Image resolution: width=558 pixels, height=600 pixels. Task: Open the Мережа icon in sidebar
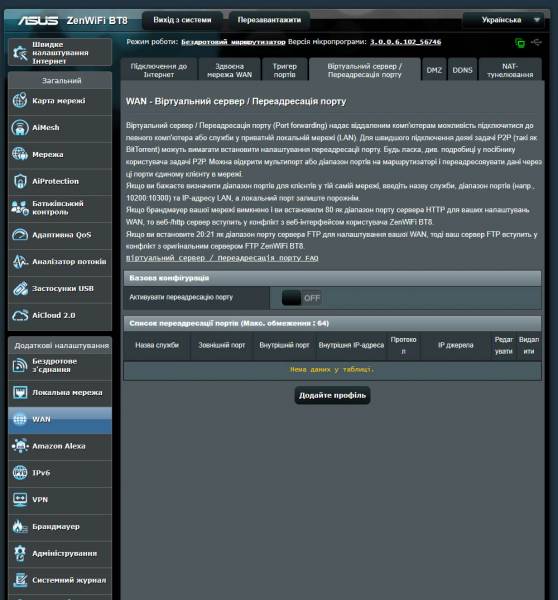[x=20, y=154]
